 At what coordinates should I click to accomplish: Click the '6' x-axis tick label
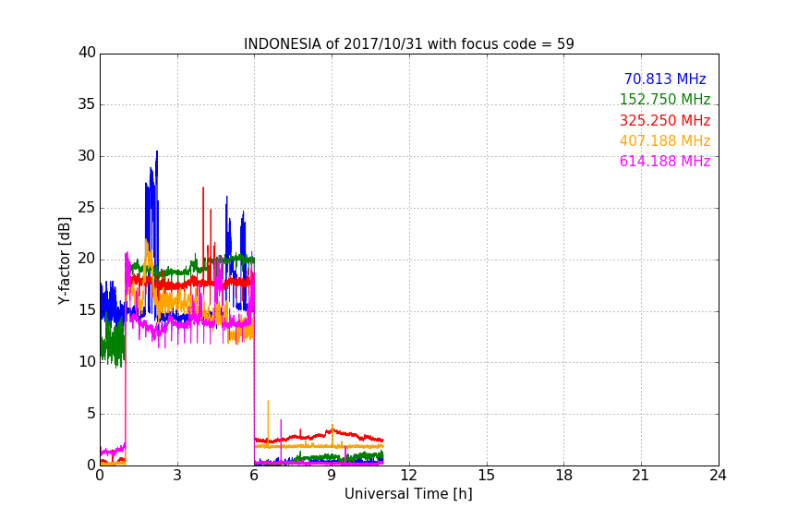[x=255, y=476]
